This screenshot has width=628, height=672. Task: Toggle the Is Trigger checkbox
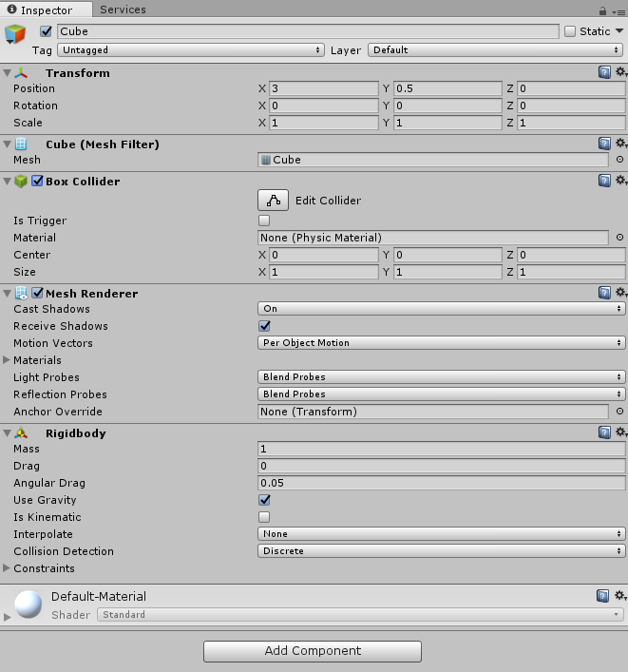(x=264, y=221)
